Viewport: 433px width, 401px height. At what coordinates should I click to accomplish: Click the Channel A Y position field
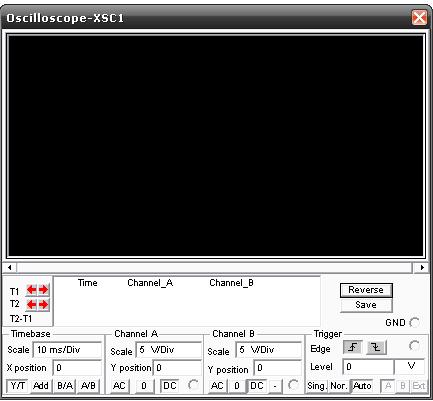pyautogui.click(x=177, y=368)
